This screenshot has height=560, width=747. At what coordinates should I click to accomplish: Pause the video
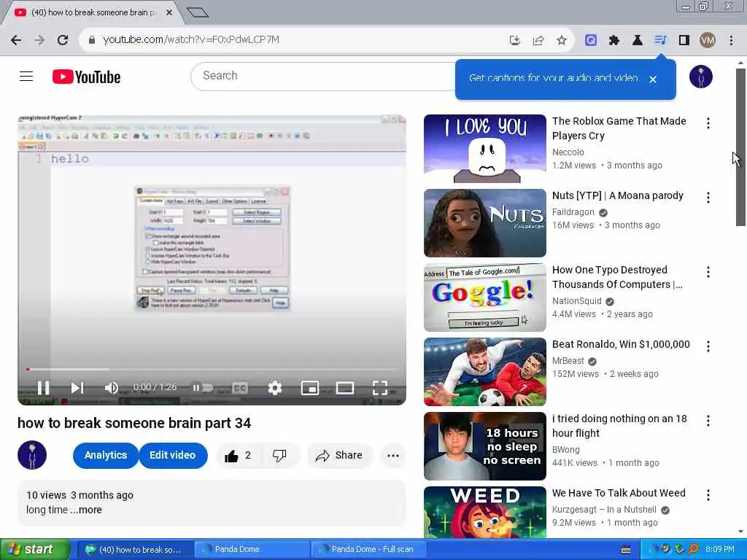[43, 388]
